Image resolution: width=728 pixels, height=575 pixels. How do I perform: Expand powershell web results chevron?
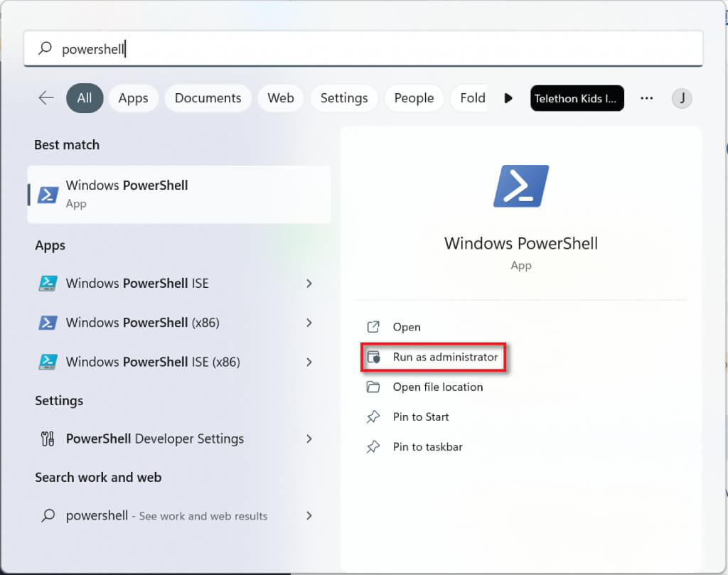click(309, 515)
